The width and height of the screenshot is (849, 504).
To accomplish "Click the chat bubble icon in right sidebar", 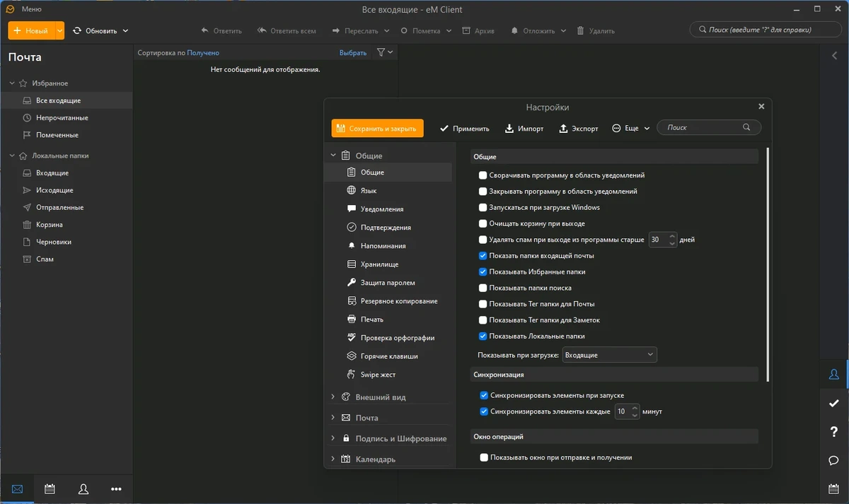I will [833, 460].
